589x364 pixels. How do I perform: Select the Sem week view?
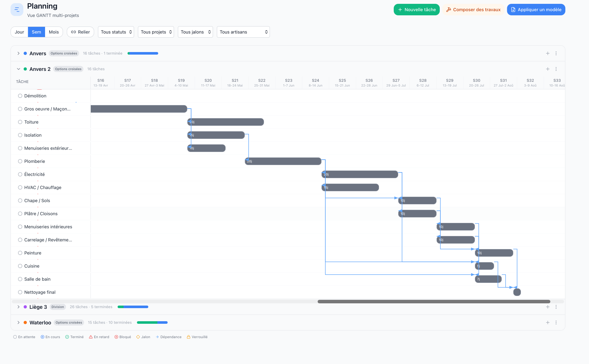[x=36, y=32]
